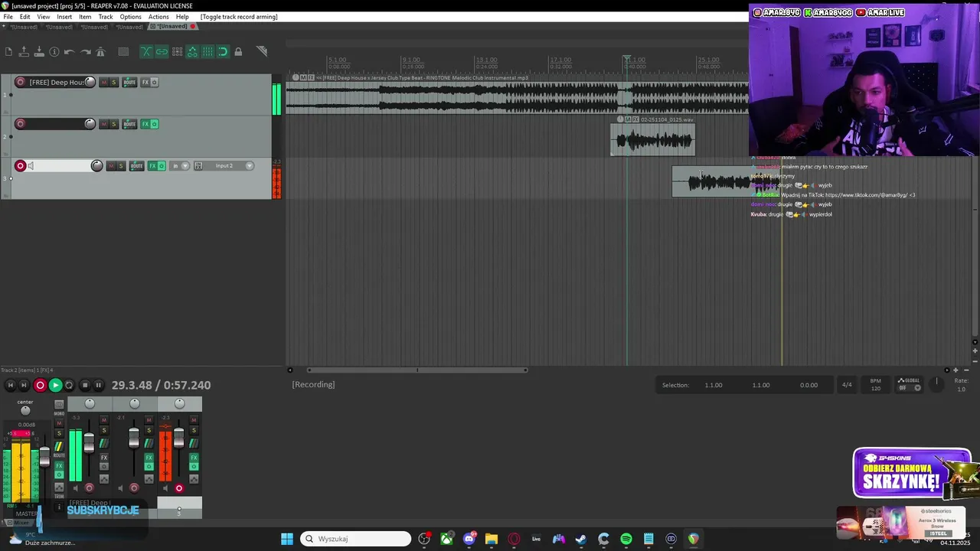The image size is (980, 551).
Task: Toggle envelope move with items icon
Action: pos(192,52)
